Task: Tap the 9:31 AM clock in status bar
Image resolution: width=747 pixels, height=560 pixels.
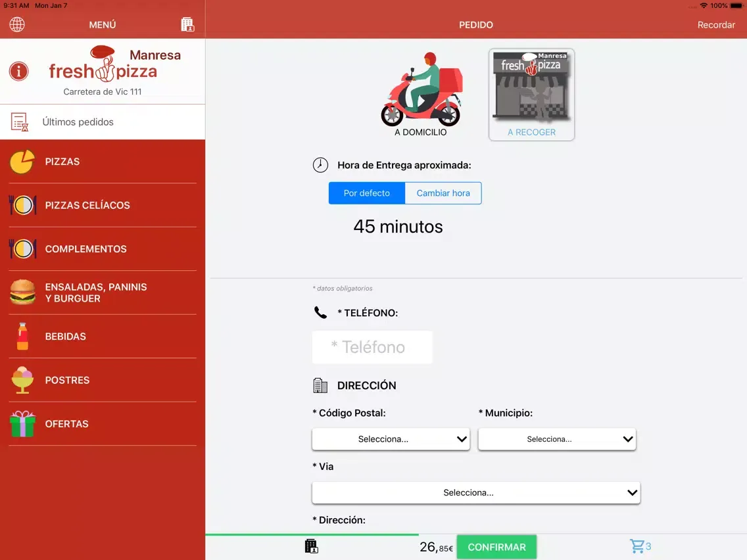Action: [x=16, y=6]
